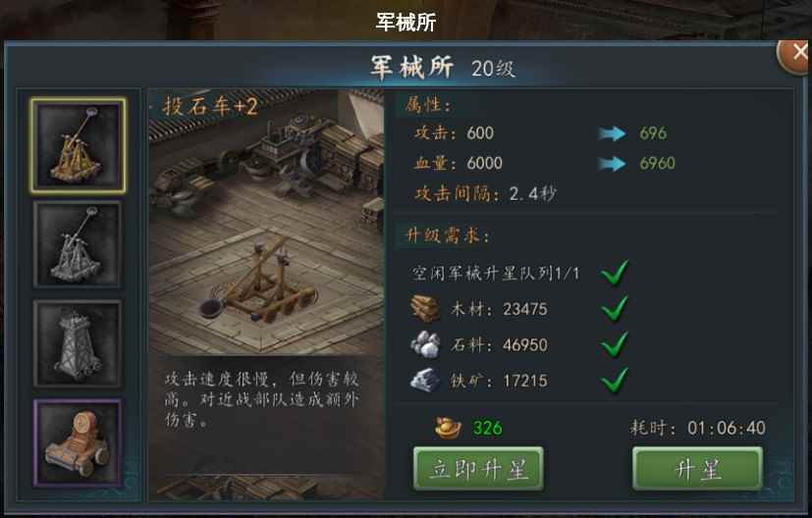Close the armory panel with X button
This screenshot has height=518, width=812.
pos(796,53)
